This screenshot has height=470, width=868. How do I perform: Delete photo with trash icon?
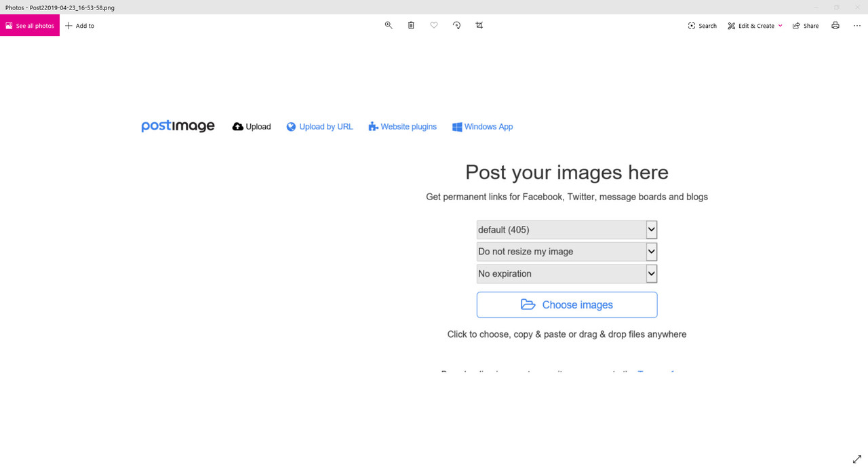[x=411, y=25]
